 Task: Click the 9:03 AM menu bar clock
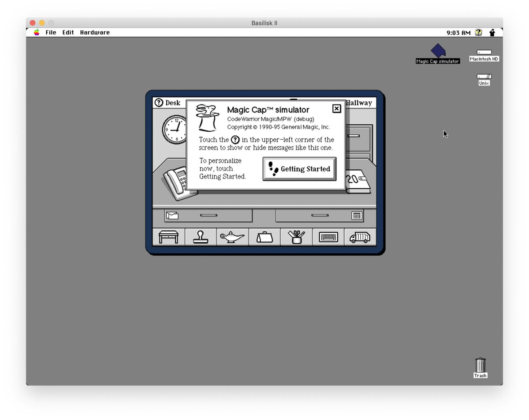tap(458, 33)
